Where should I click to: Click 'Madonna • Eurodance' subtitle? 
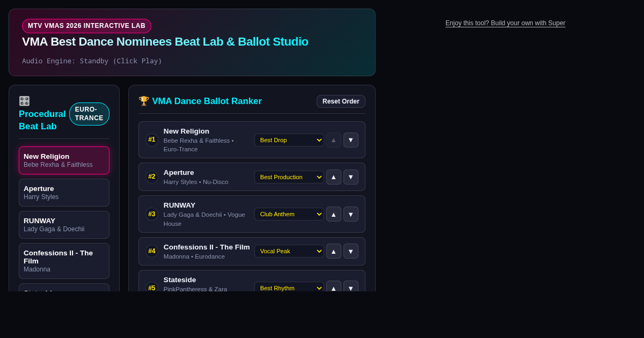(194, 256)
